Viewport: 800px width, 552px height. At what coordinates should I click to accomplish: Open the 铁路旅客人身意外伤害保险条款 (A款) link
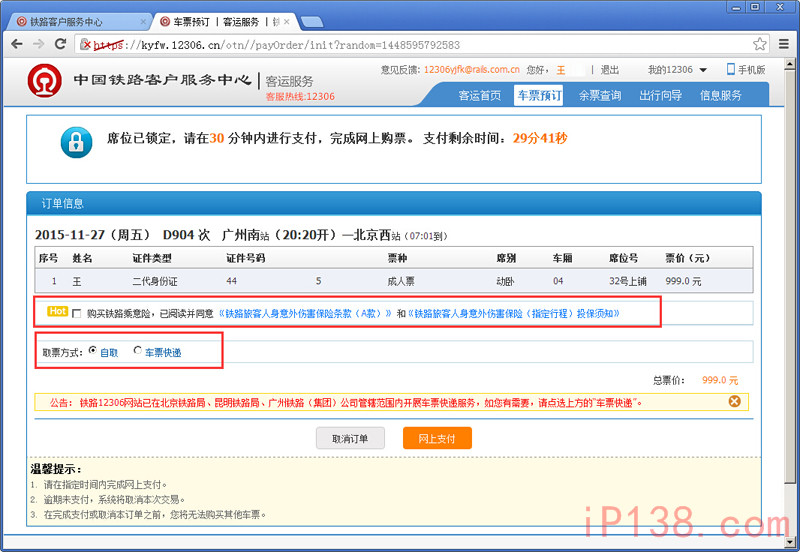click(x=304, y=314)
